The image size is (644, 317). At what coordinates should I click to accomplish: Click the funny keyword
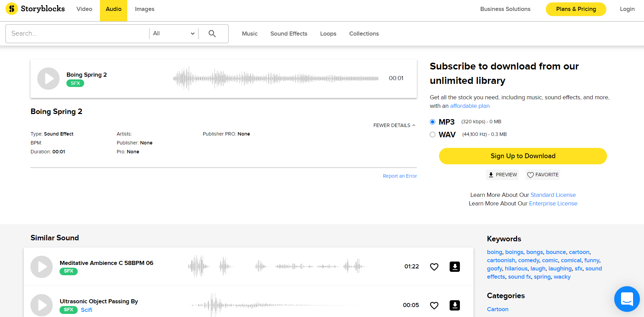coord(592,260)
